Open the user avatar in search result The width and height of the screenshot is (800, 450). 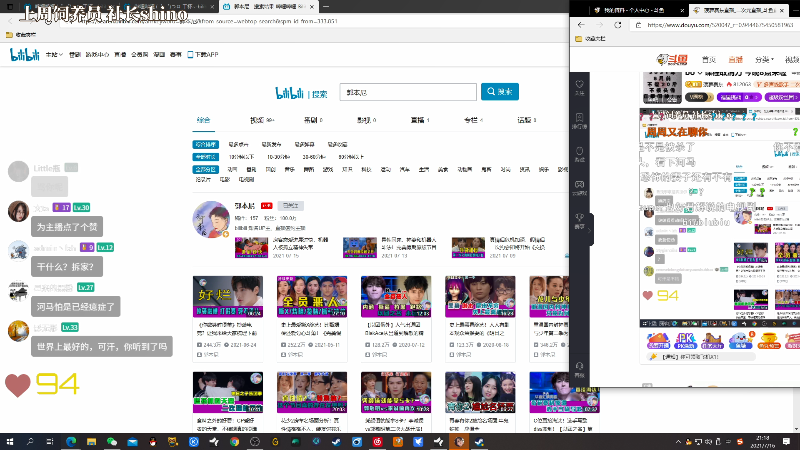(211, 219)
